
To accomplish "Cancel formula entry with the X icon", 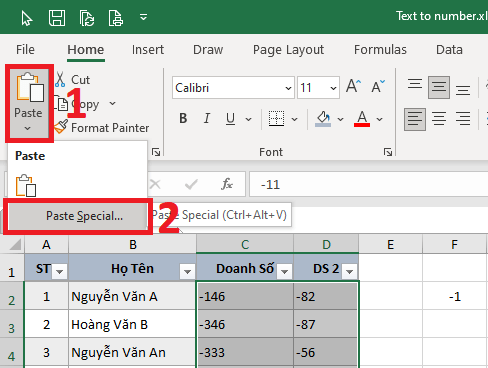I will point(155,184).
